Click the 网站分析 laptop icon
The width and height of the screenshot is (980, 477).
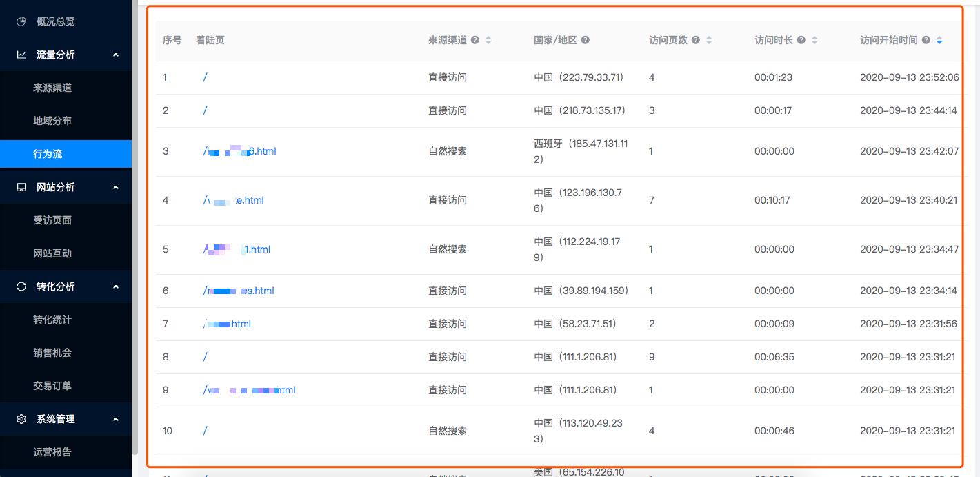coord(21,187)
